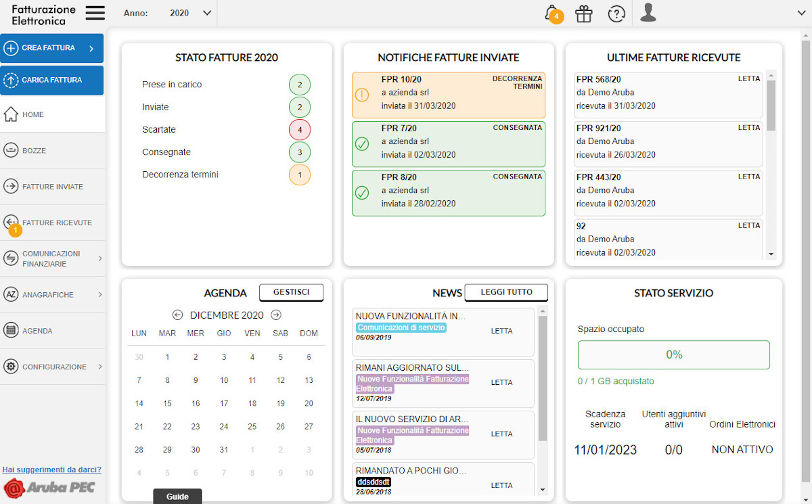Select Fatture Ricevute menu item
Screen dimensions: 812x504
52,223
